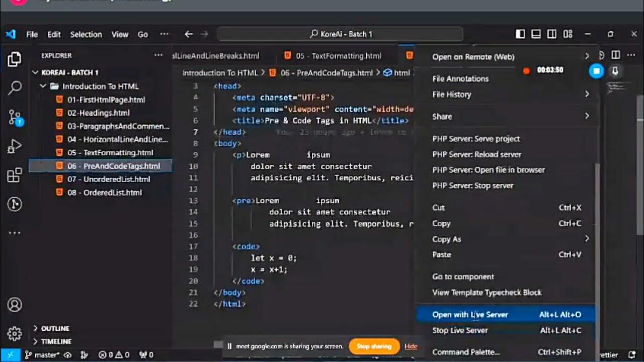Open the File menu
Viewport: 644px width, 362px height.
point(32,34)
